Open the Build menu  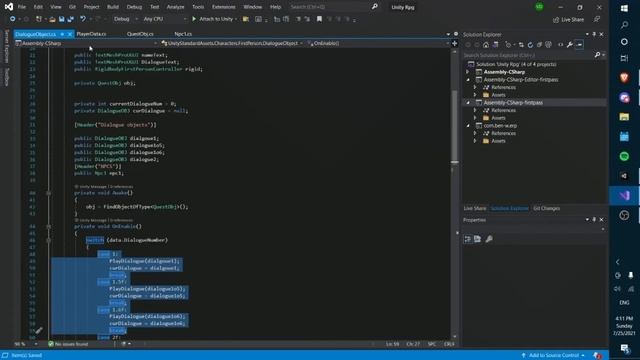click(113, 7)
